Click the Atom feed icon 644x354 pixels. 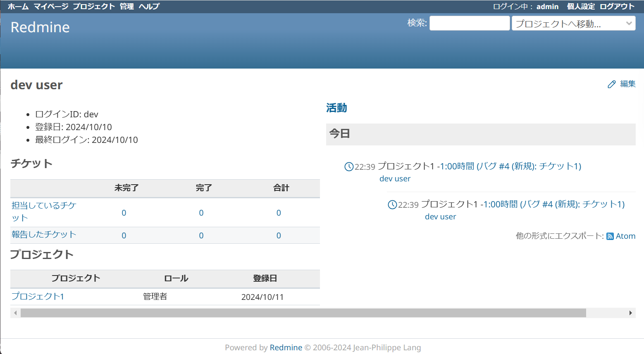pyautogui.click(x=610, y=236)
